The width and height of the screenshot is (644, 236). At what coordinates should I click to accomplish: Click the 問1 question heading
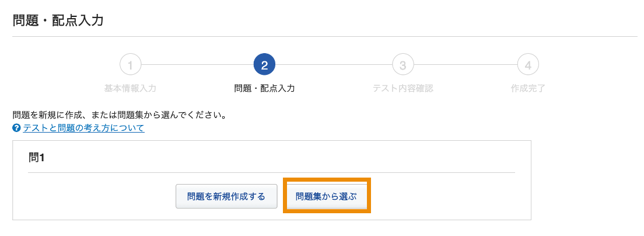point(37,158)
